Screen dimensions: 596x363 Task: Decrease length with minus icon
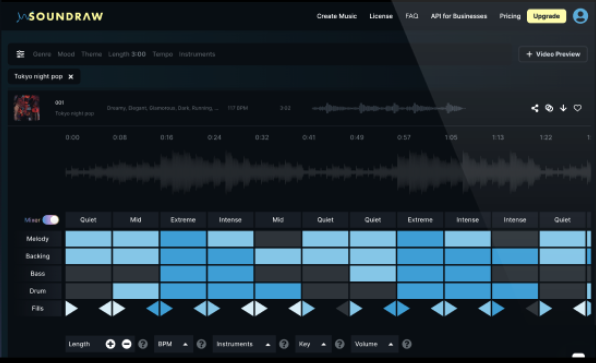coord(127,344)
